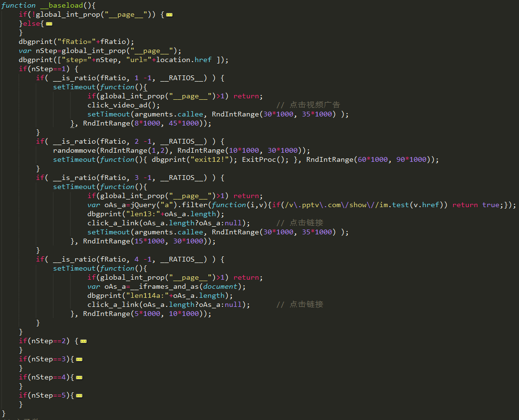Screen dimensions: 519x420
Task: Expand the folded if(nStep==2) block
Action: tap(83, 341)
